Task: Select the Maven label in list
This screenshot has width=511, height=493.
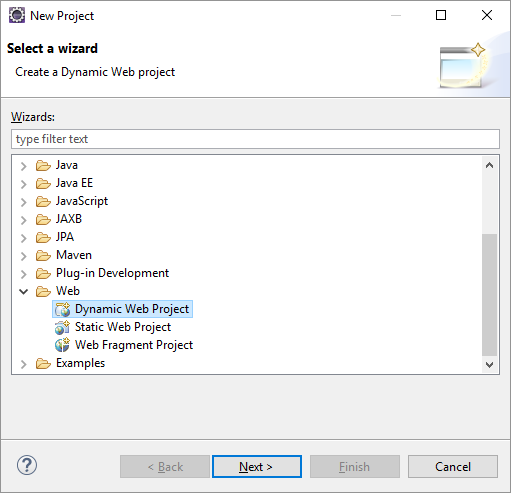Action: tap(74, 255)
